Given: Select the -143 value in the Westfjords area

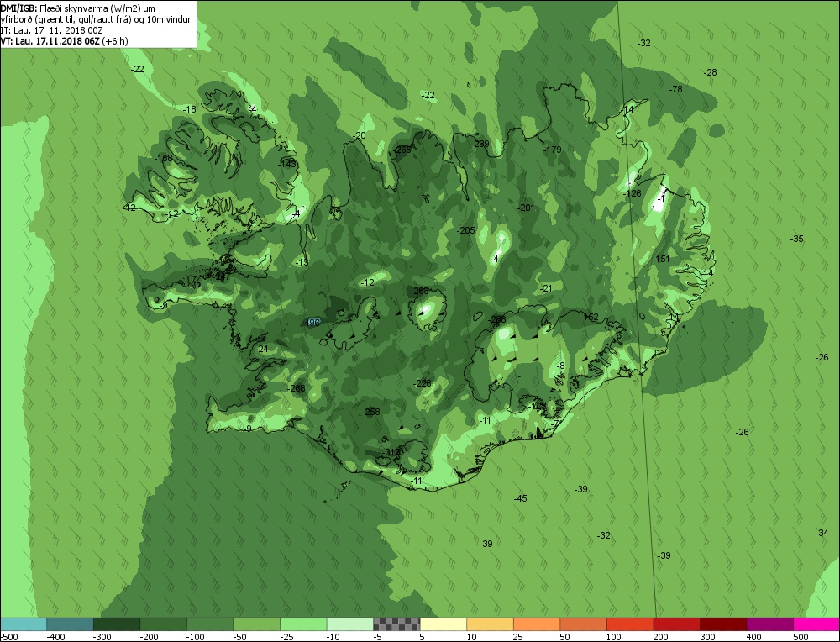Looking at the screenshot, I should 287,164.
